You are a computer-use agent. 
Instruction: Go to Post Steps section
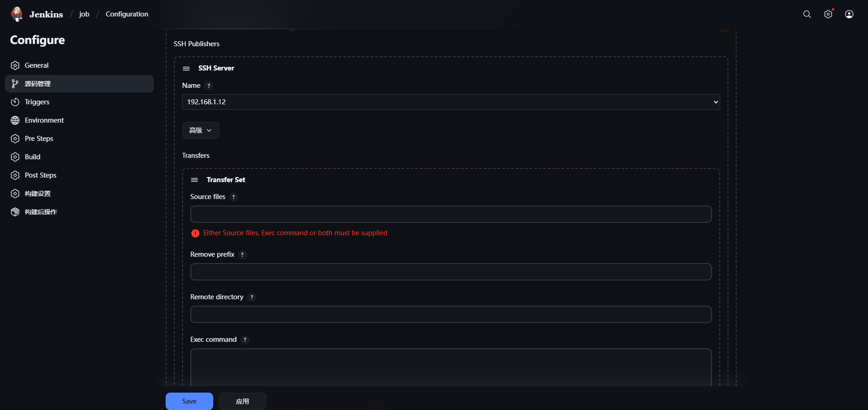click(x=40, y=175)
